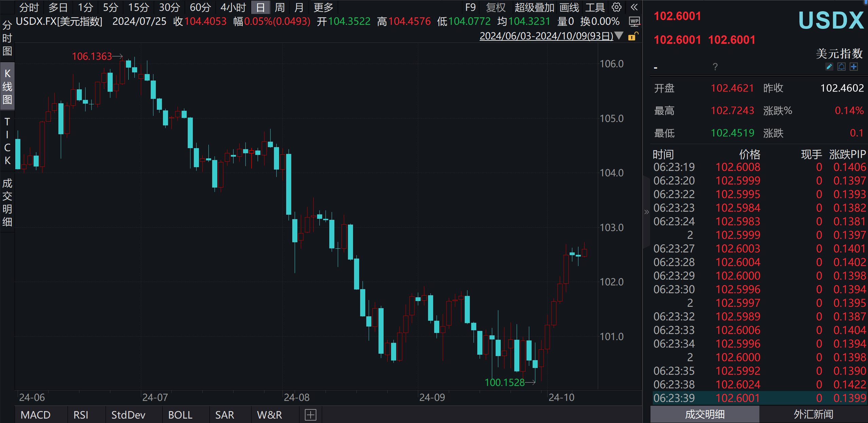The width and height of the screenshot is (868, 423).
Task: Click the pencil edit note icon
Action: [829, 67]
